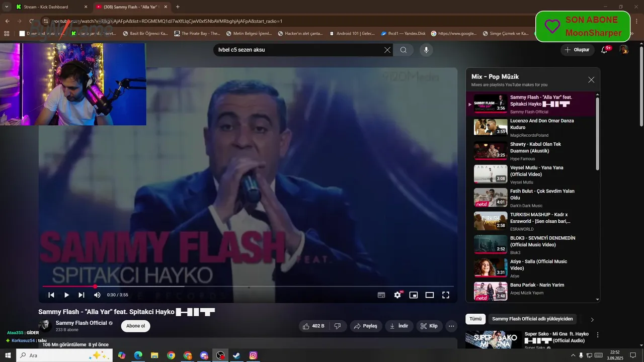The height and width of the screenshot is (362, 644).
Task: Choose Fatih Bulut - Çok Sevdim Yalan Oldu
Action: 532,198
